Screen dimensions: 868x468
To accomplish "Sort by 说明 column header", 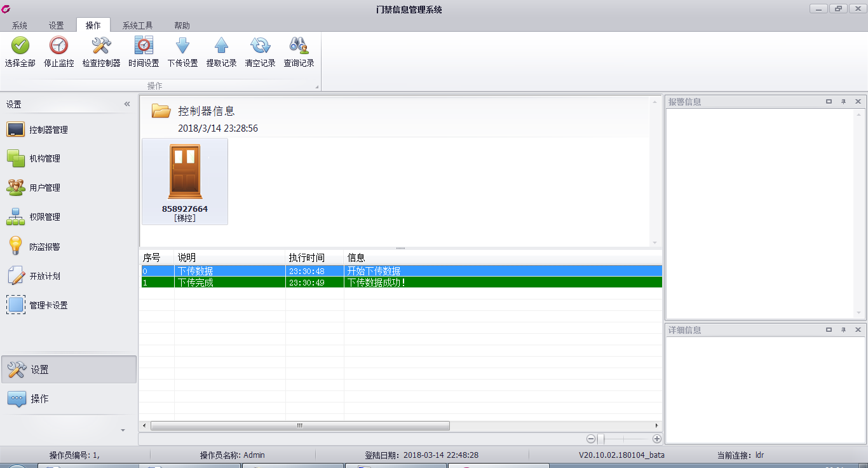I will point(230,258).
